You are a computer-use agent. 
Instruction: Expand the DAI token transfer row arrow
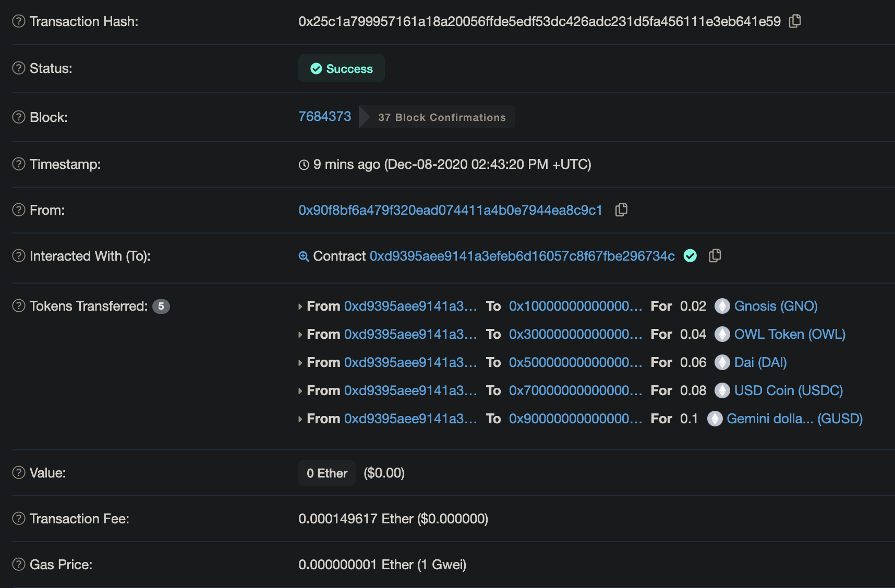point(300,363)
